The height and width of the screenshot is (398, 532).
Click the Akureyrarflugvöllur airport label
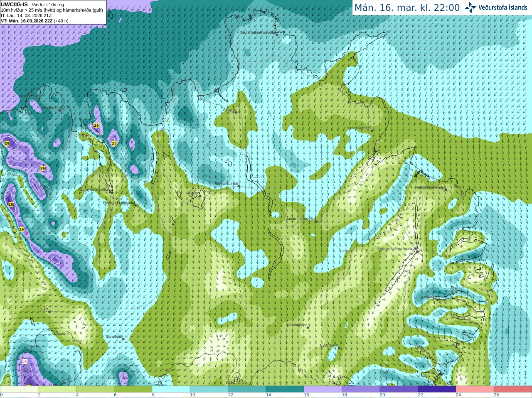(x=94, y=189)
